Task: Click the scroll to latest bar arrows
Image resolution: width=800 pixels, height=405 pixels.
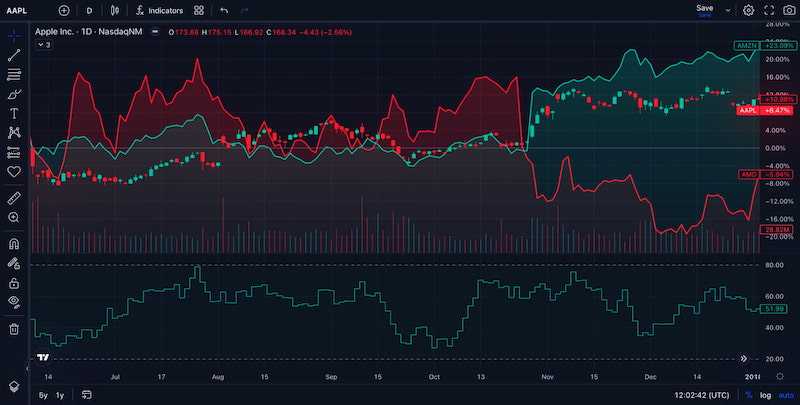Action: 743,359
